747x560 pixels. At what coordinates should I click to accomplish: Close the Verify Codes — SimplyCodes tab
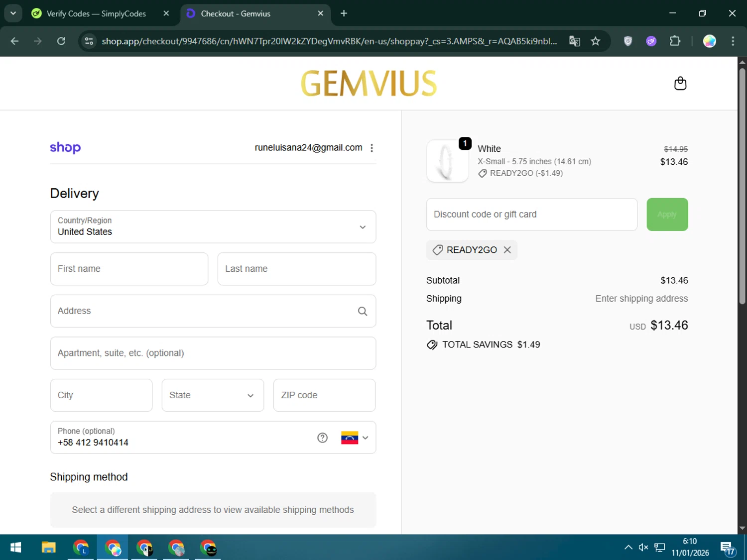(166, 13)
